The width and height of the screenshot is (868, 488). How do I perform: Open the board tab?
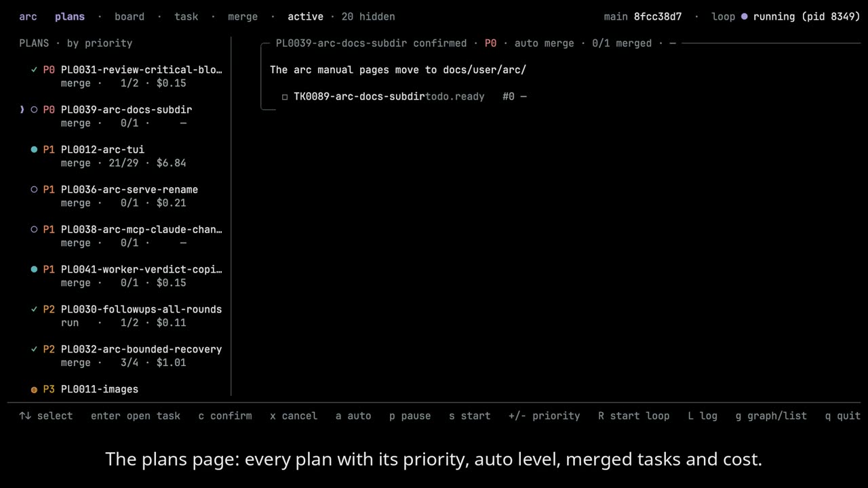coord(130,16)
